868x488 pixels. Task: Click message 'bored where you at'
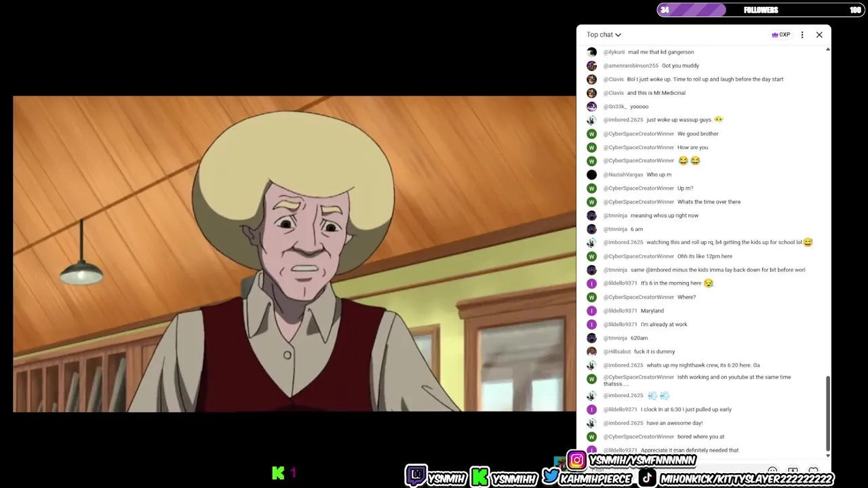[701, 436]
